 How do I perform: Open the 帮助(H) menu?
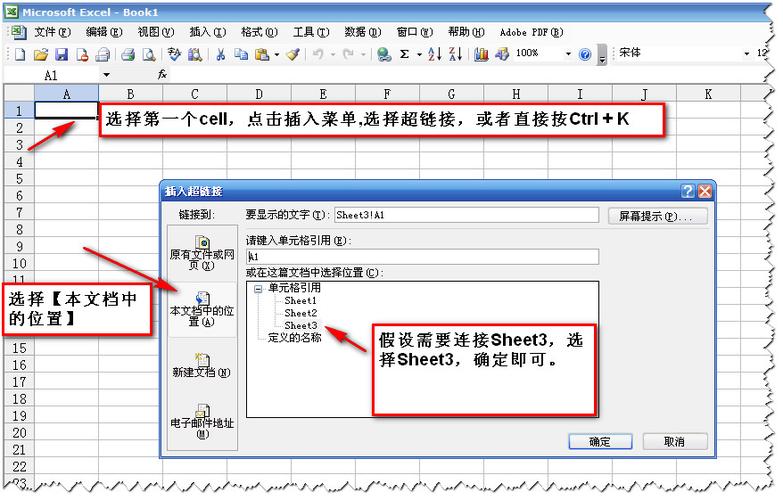click(466, 32)
